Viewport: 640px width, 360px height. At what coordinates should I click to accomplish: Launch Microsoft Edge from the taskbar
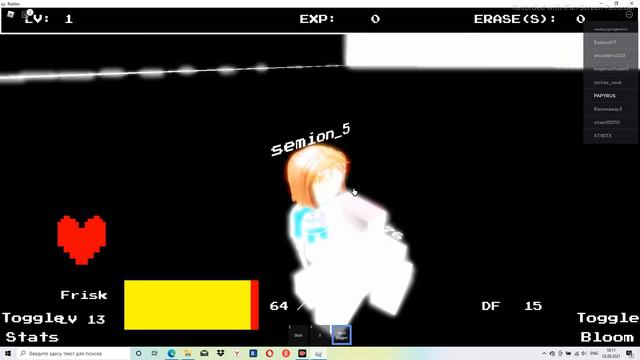(x=171, y=353)
